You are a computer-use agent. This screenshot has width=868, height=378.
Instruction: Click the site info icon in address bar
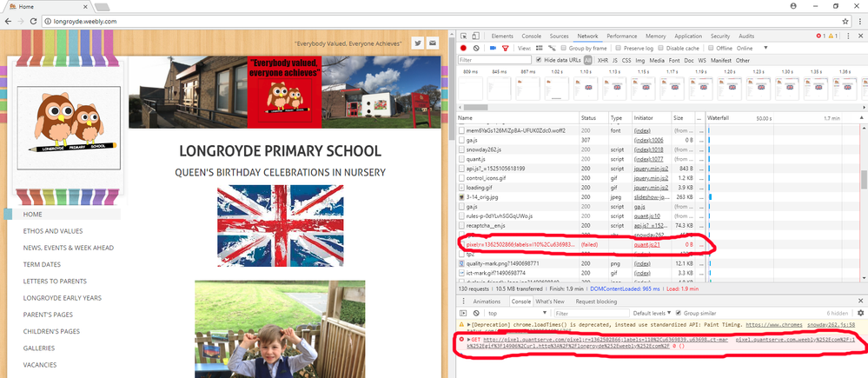click(49, 21)
